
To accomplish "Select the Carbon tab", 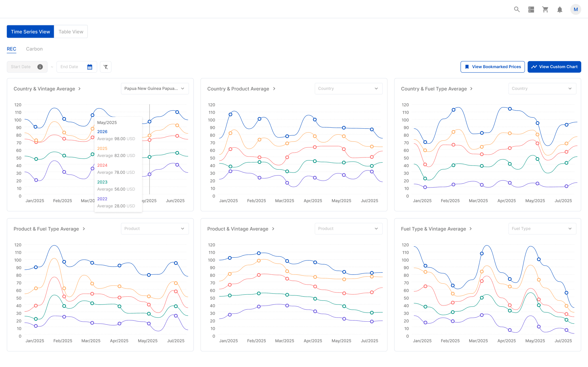I will tap(34, 49).
